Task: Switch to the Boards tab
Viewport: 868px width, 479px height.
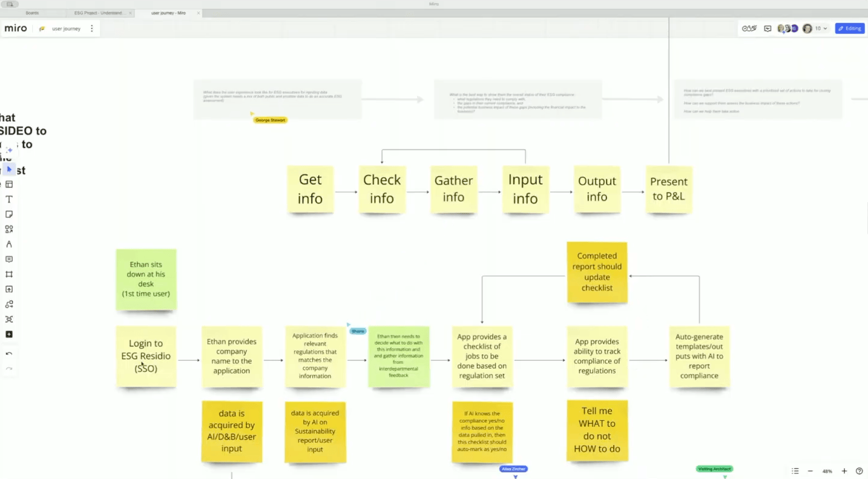Action: tap(32, 13)
